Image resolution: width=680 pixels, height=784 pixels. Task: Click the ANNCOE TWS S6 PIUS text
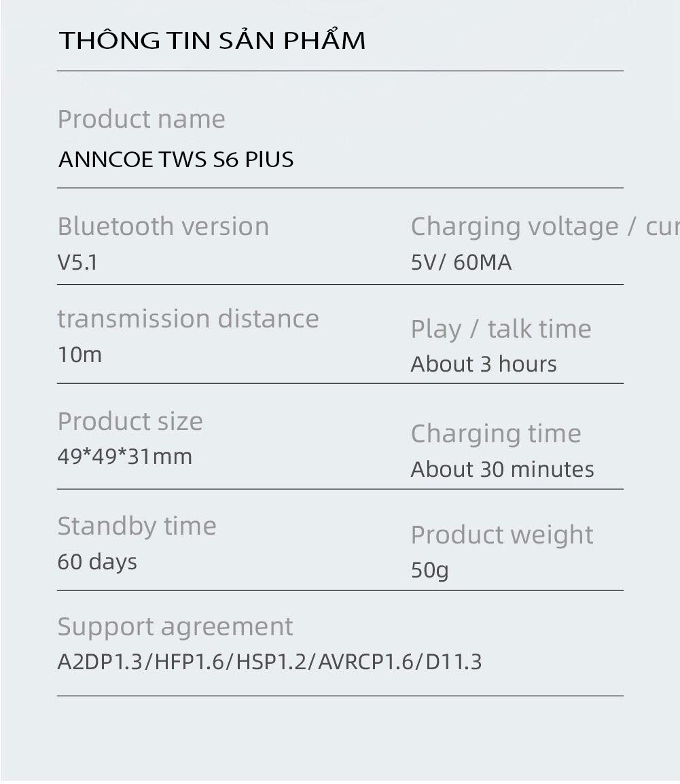(175, 160)
